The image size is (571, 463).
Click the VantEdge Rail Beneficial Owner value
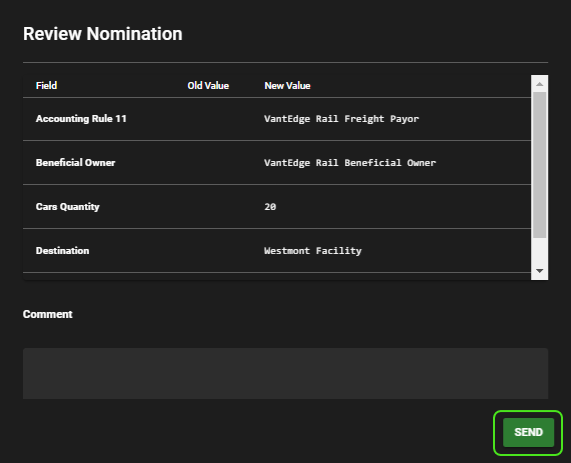click(350, 162)
